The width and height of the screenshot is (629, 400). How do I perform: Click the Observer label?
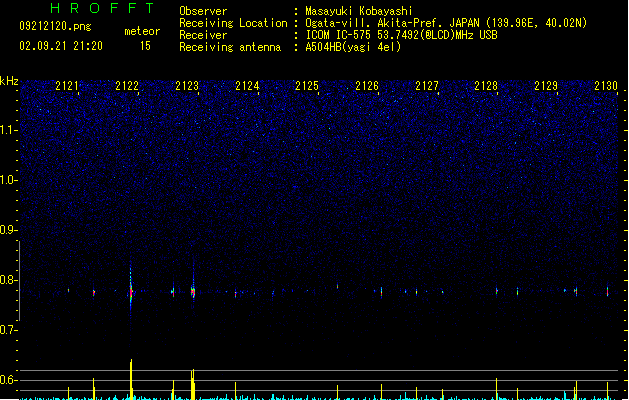(203, 11)
